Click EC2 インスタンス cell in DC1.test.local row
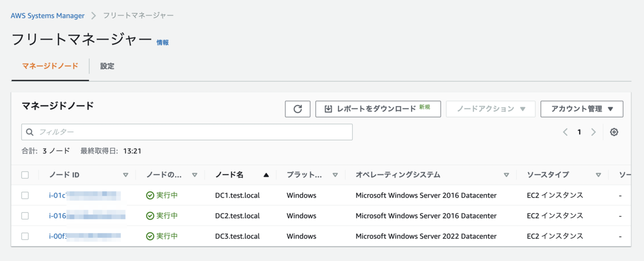The height and width of the screenshot is (261, 644). click(555, 195)
